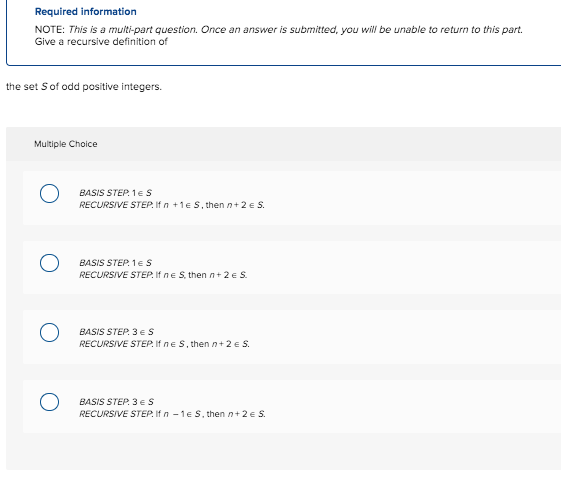Click third option's 'RECURSIVE STEP' line
Viewport: 561px width, 480px height.
(x=164, y=344)
